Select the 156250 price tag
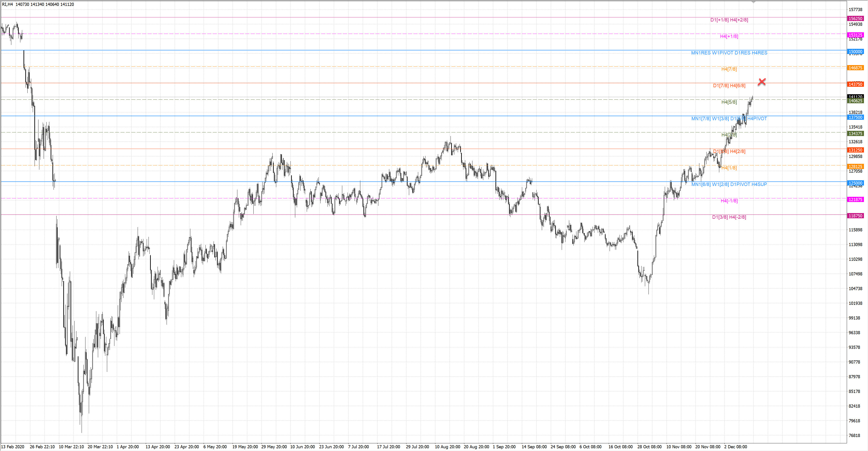 [x=855, y=19]
